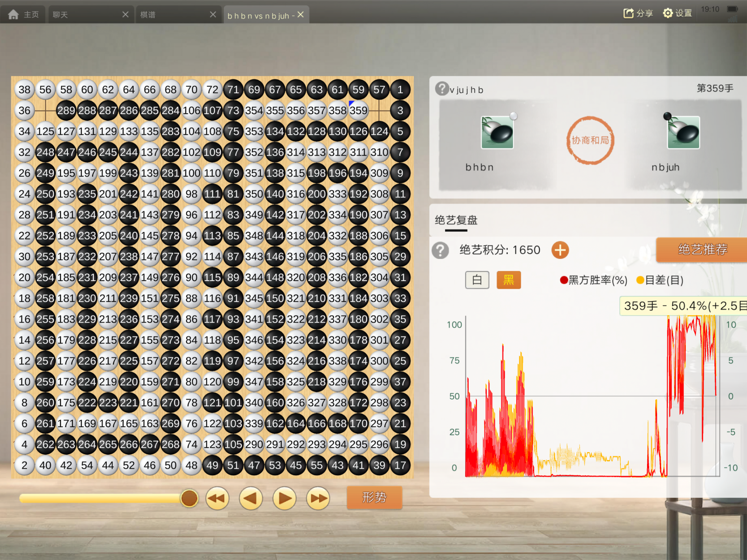Toggle the 黑 black view button
The height and width of the screenshot is (560, 747).
pyautogui.click(x=509, y=280)
